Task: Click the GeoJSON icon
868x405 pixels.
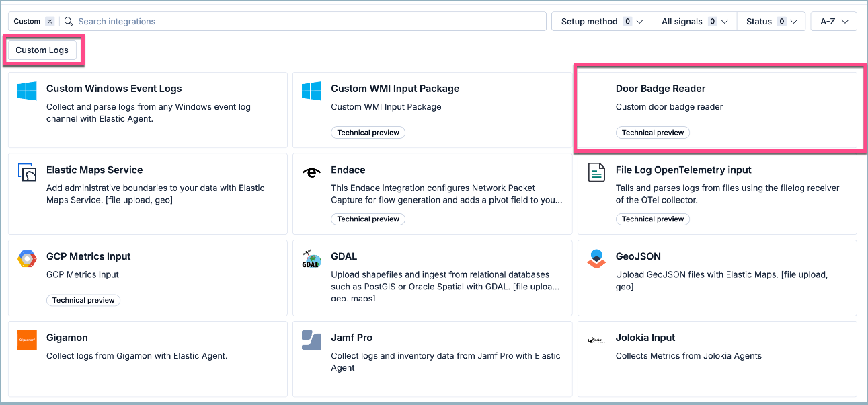Action: pyautogui.click(x=596, y=259)
